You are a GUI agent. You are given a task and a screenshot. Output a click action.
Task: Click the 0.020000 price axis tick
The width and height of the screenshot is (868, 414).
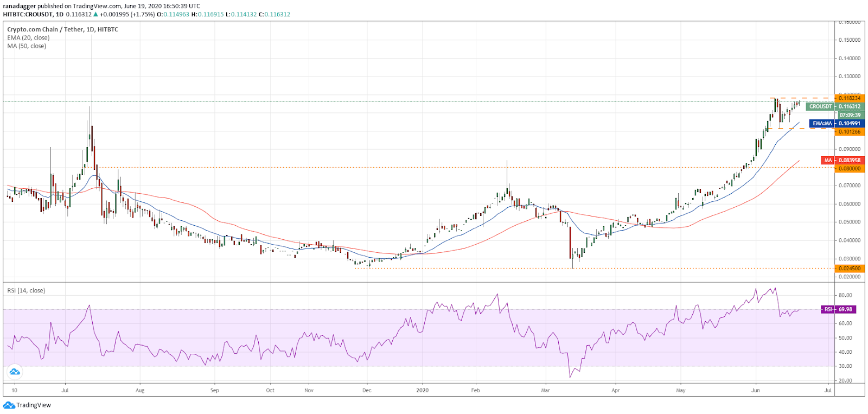point(850,277)
